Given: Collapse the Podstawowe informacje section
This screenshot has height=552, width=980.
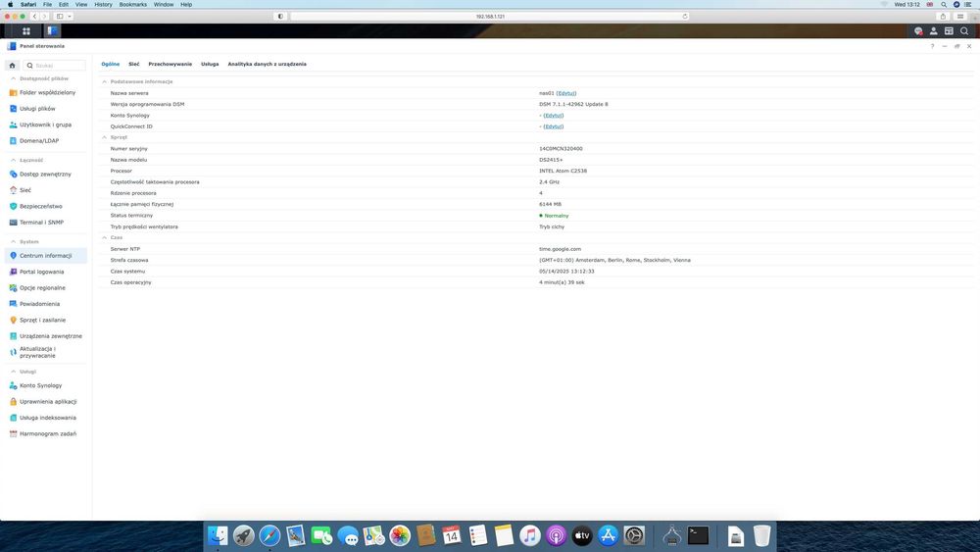Looking at the screenshot, I should [x=105, y=82].
